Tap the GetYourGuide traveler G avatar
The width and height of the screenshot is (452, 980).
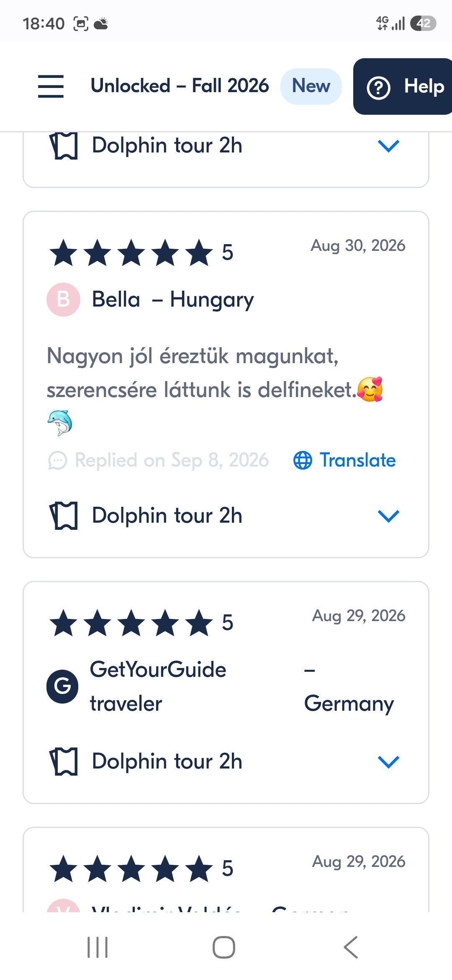tap(62, 686)
